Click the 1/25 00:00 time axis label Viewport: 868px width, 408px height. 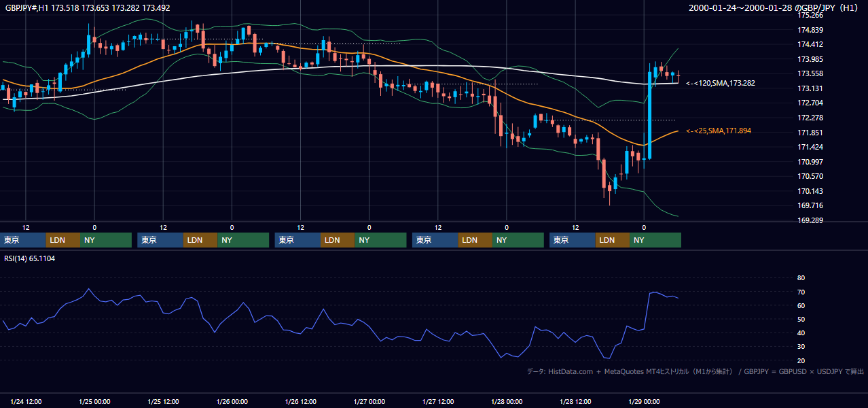(x=94, y=402)
